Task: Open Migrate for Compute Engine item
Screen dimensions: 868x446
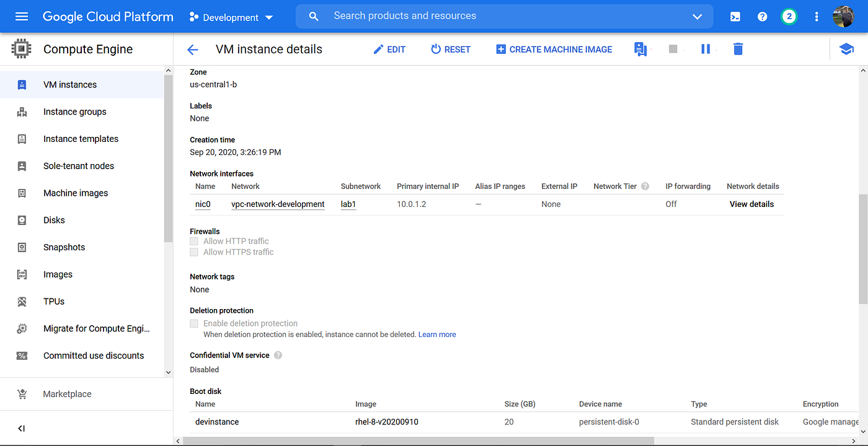Action: 82,328
